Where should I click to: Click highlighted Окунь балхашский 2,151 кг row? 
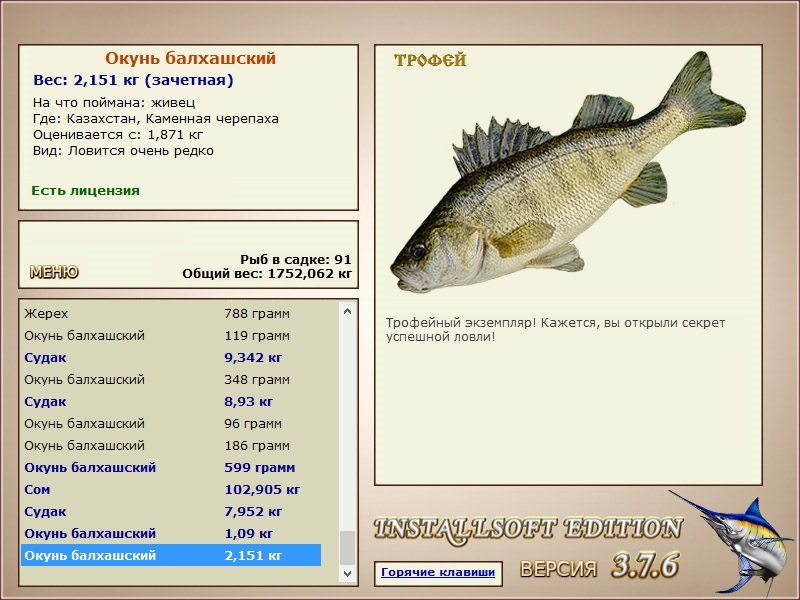171,555
